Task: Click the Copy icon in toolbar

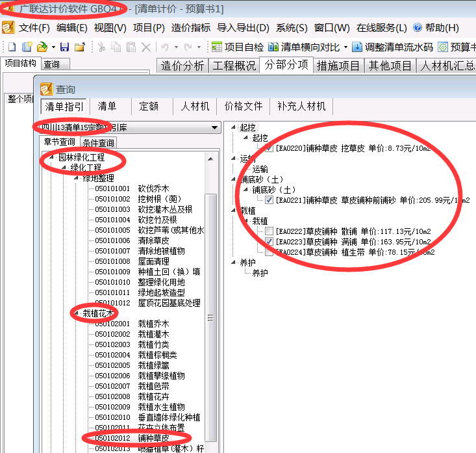Action: (116, 47)
